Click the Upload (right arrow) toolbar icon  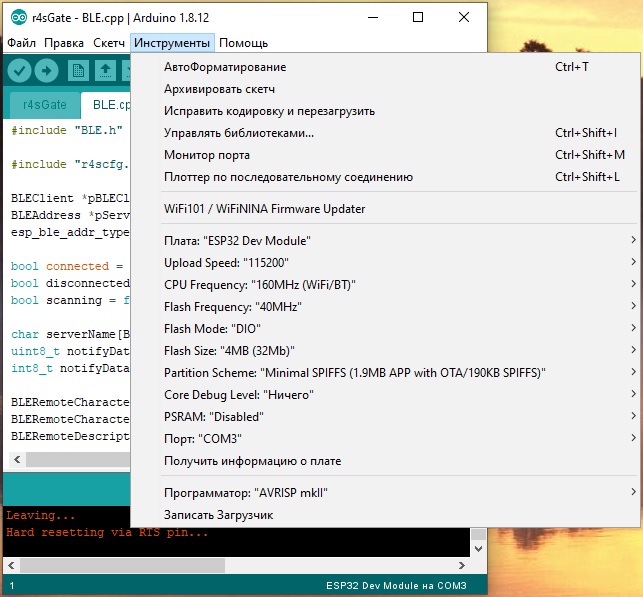[x=46, y=71]
